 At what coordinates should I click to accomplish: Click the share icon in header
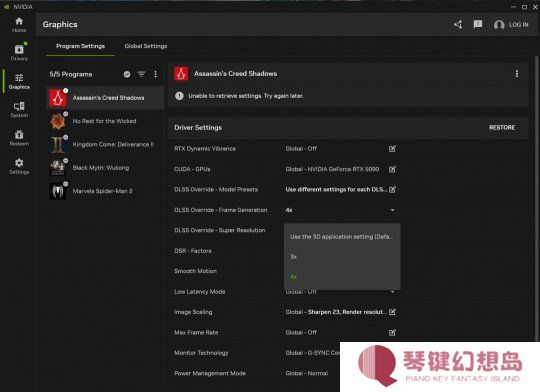458,24
